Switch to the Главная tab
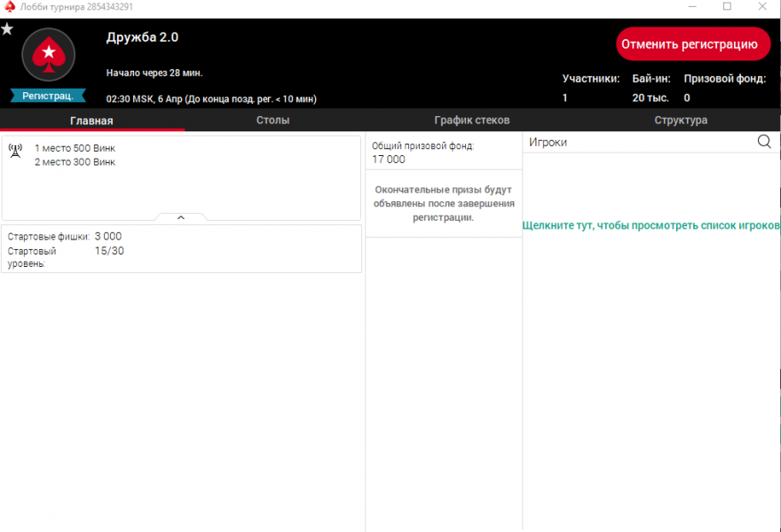This screenshot has height=532, width=781. point(91,121)
